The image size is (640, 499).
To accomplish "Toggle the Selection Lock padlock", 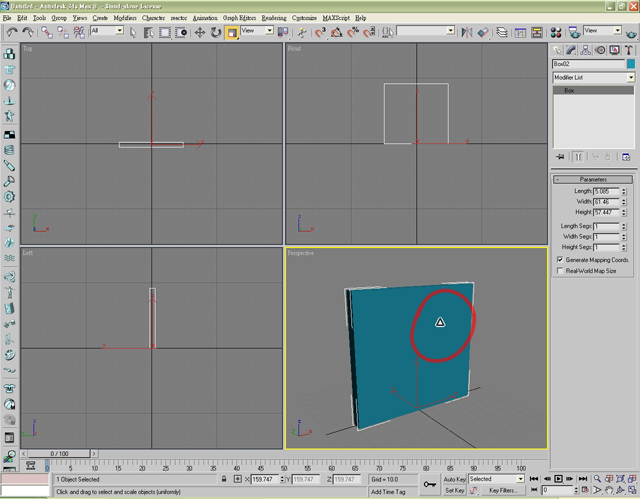I will [x=224, y=479].
